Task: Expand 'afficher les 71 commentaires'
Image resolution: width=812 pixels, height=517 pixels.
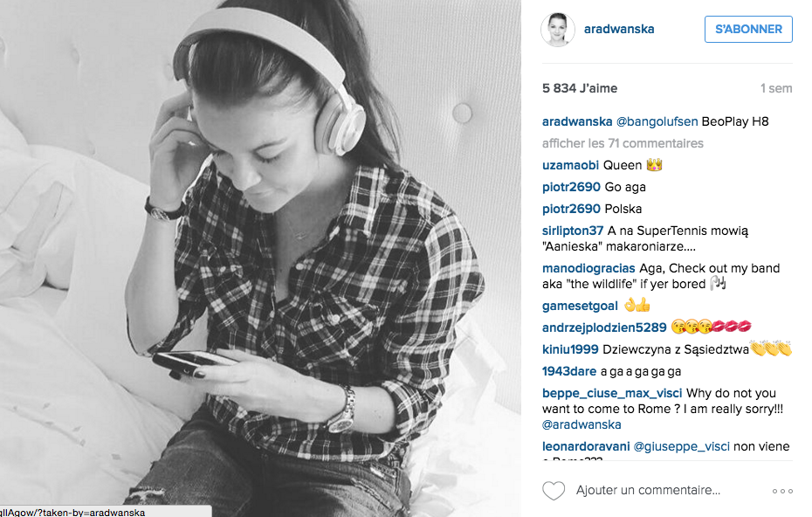Action: pos(623,143)
